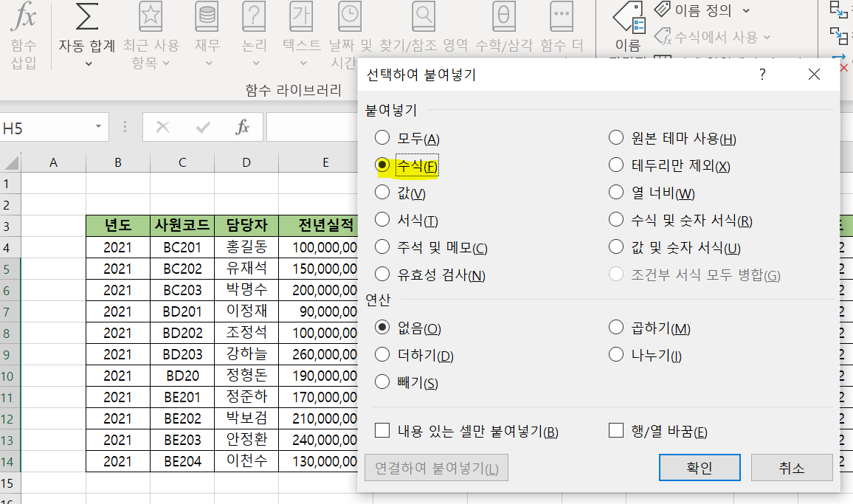Viewport: 853px width, 504px height.
Task: Click the fx icon beside the formula bar
Action: tap(242, 128)
